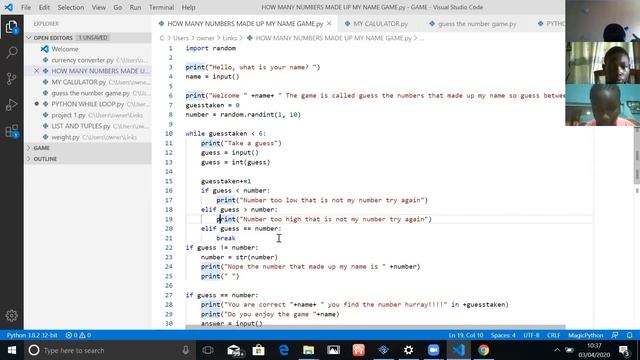This screenshot has height=360, width=640.
Task: Open currency converter.py in Open Editors
Action: pyautogui.click(x=88, y=60)
